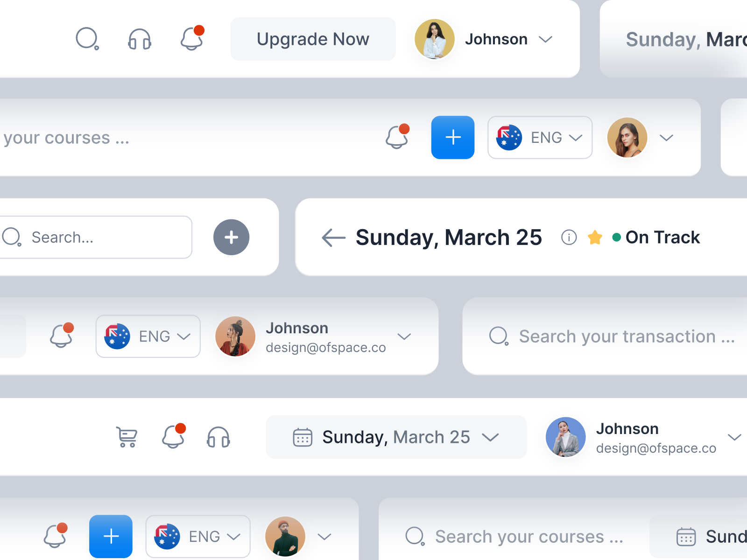Open support via the top headphones icon

tap(140, 39)
